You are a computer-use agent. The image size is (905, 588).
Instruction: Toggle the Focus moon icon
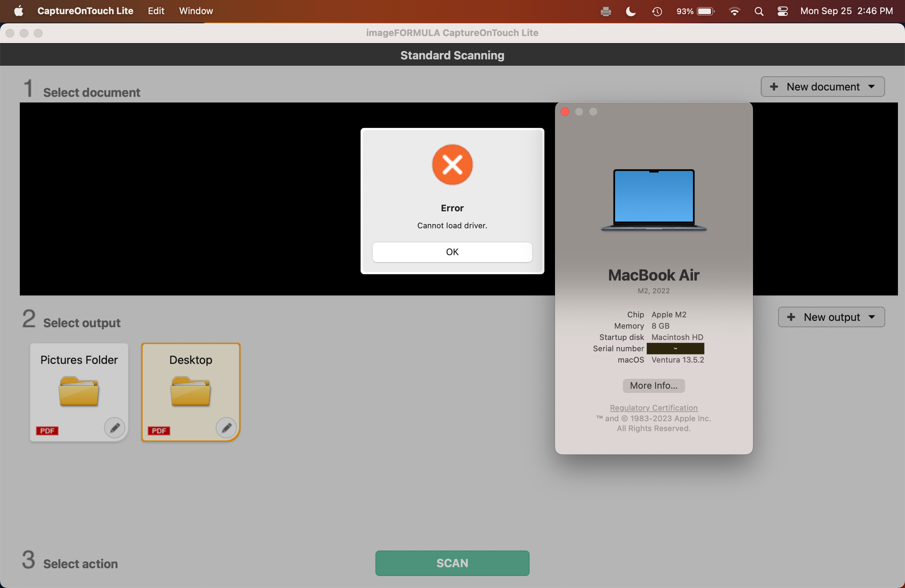(630, 11)
